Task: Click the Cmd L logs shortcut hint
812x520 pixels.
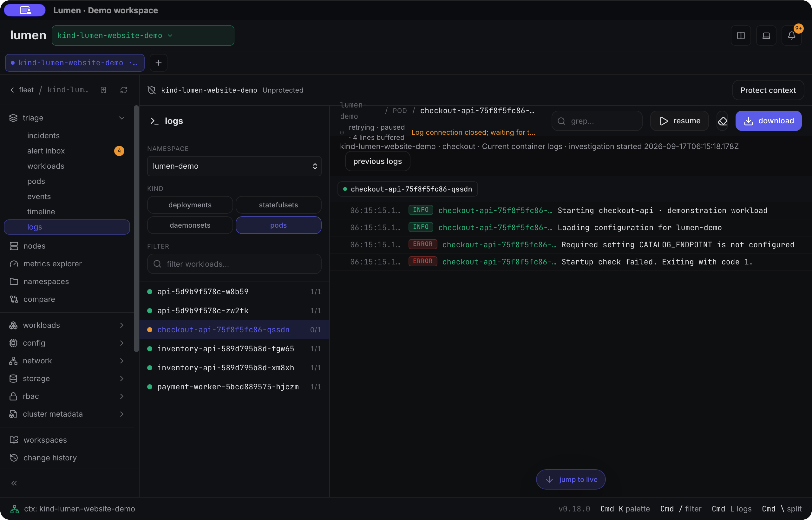Action: (x=731, y=509)
